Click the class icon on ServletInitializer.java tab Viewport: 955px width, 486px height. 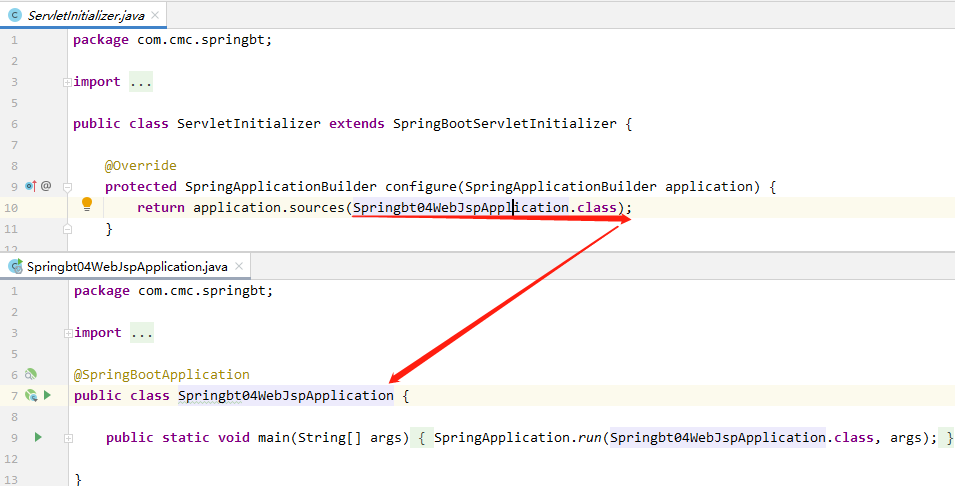coord(15,15)
